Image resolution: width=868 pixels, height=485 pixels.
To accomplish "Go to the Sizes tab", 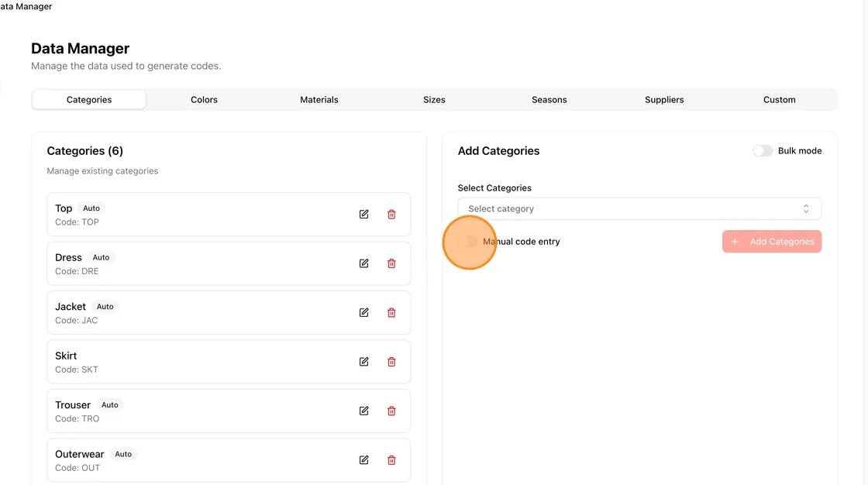I will coord(435,100).
